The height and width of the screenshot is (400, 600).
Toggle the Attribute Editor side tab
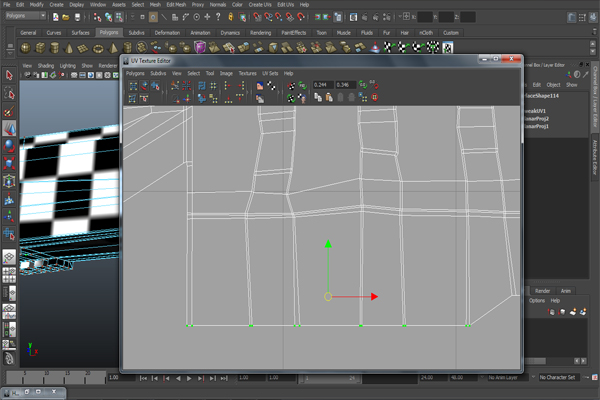[595, 157]
